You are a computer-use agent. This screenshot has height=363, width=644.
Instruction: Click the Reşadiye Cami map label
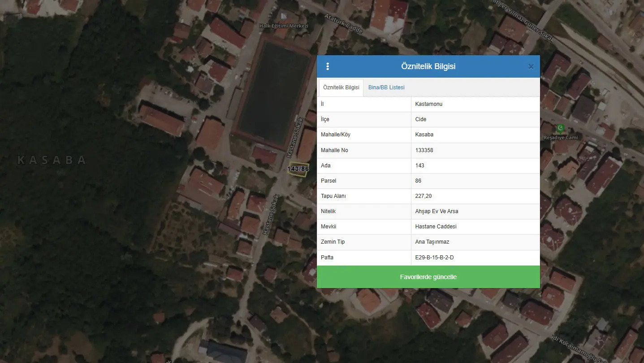coord(561,138)
